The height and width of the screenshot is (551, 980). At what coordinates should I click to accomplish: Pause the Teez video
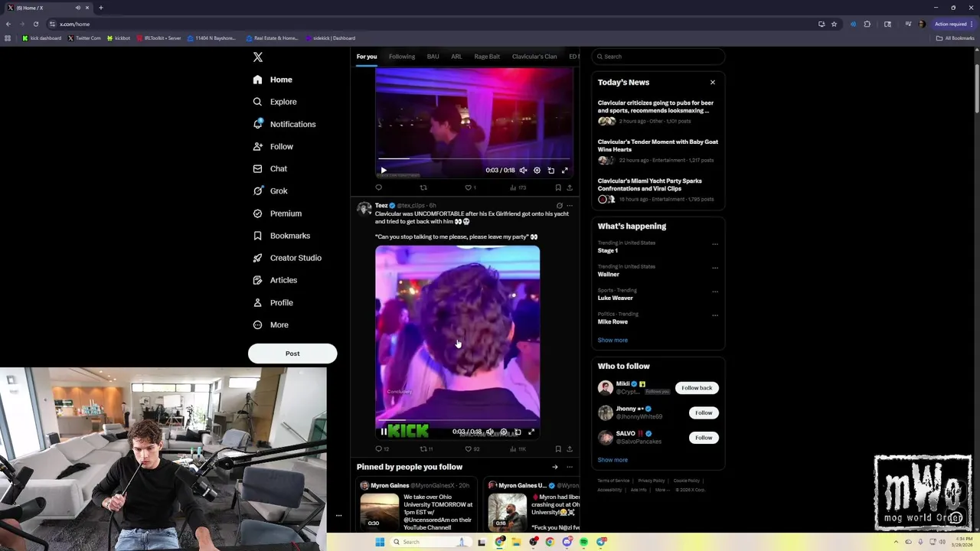pos(384,432)
